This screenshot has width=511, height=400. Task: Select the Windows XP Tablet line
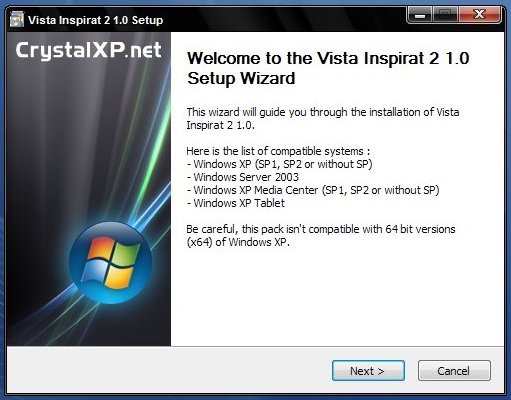(236, 203)
